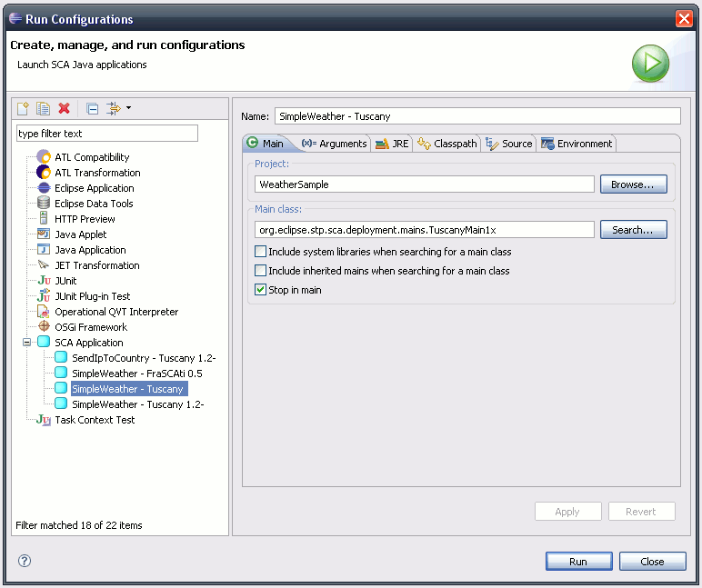Select Eclipse Application in the tree

point(95,188)
